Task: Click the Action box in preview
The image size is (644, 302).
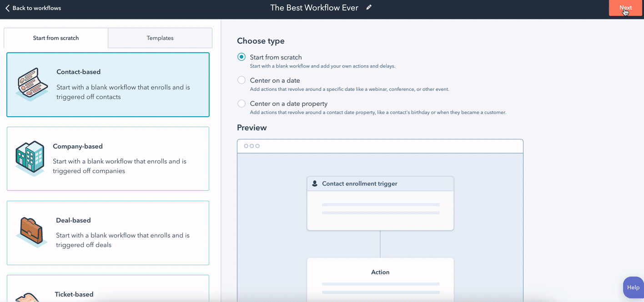Action: coord(380,280)
